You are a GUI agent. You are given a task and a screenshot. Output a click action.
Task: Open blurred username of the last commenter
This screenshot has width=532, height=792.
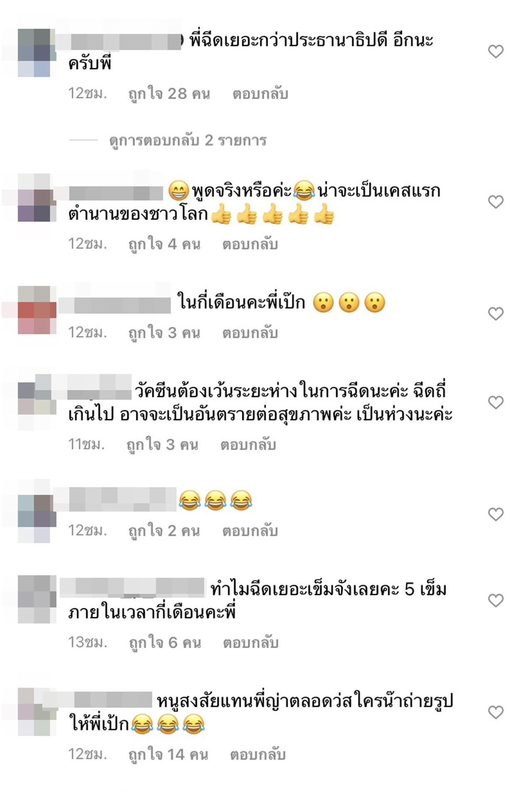[97, 699]
